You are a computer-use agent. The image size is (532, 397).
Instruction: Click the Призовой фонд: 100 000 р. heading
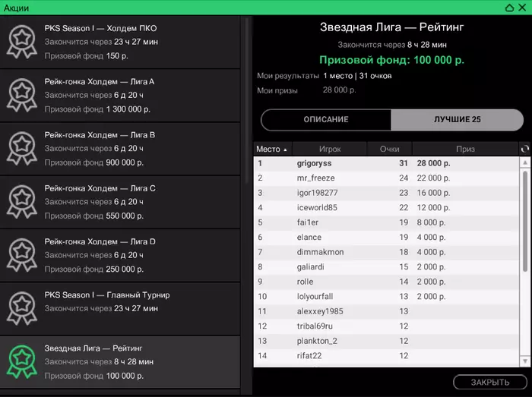[391, 60]
